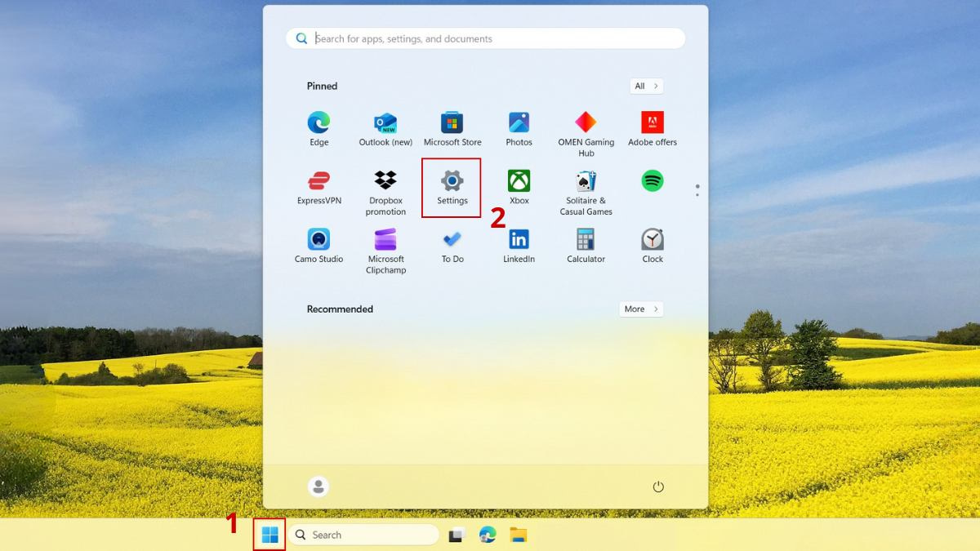Image resolution: width=980 pixels, height=551 pixels.
Task: Launch Camo Studio
Action: [x=318, y=246]
